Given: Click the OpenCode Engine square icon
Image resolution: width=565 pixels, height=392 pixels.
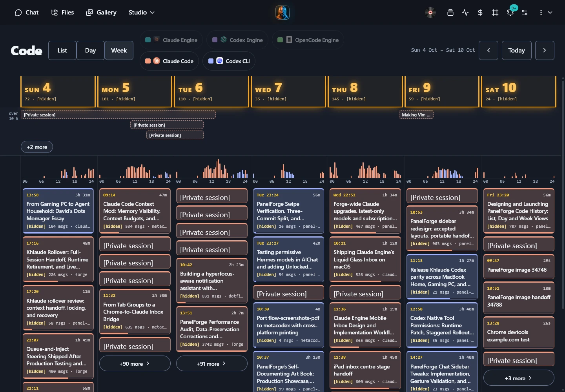Looking at the screenshot, I should (x=289, y=40).
